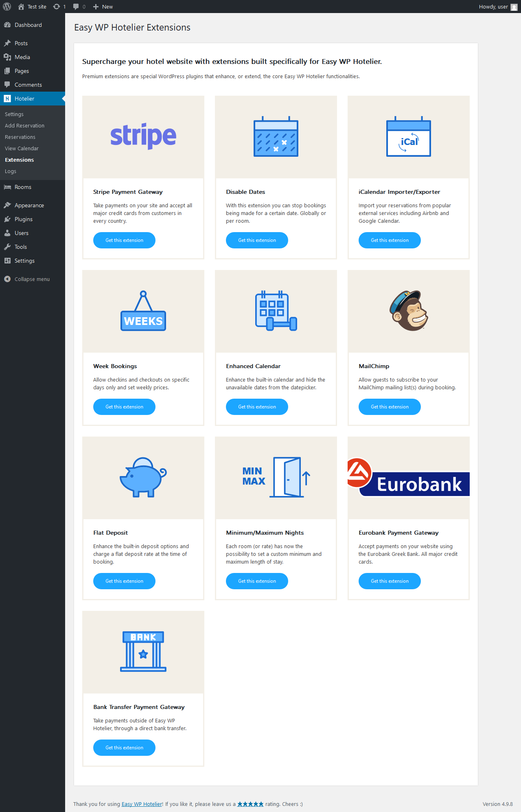Click the MailChimp title text
The image size is (521, 812).
[x=374, y=366]
